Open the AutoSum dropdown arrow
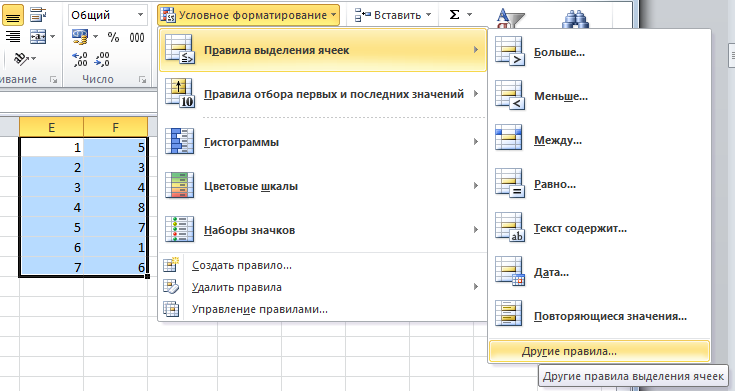This screenshot has width=735, height=391. pos(469,15)
